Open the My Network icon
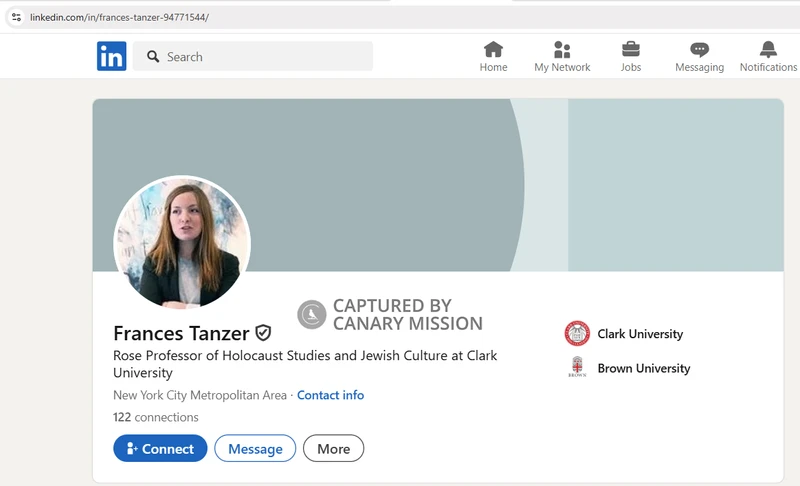The image size is (800, 486). (562, 50)
